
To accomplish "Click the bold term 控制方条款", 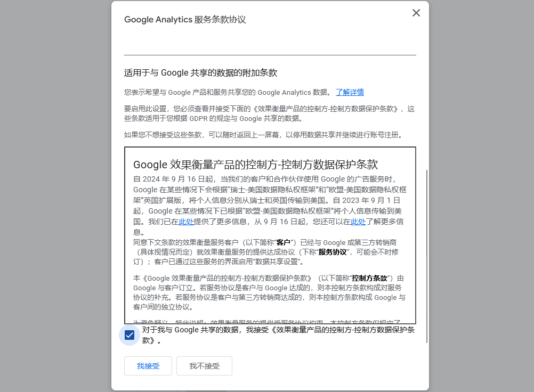I will click(x=369, y=279).
